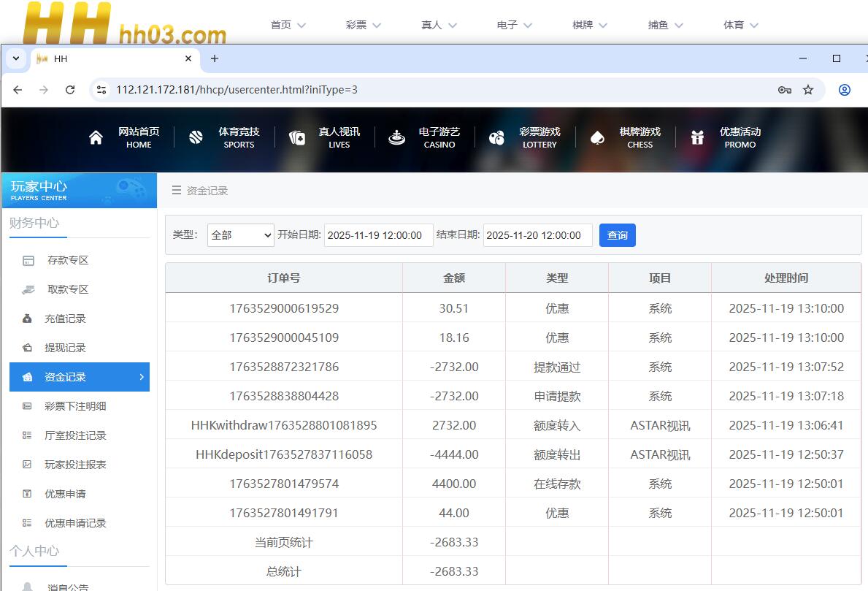Click the spade icon for 棋牌游戏
This screenshot has width=868, height=591.
coord(597,138)
